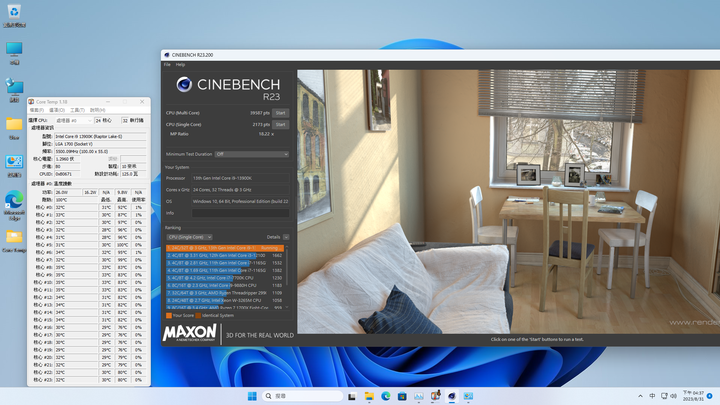Open Cinebench Help menu
This screenshot has width=720, height=405.
(180, 65)
